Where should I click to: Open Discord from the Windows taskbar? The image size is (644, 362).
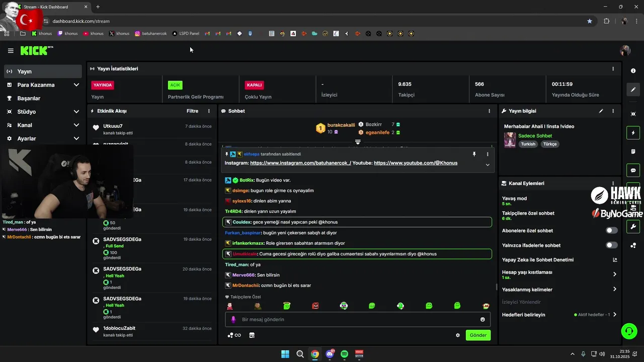[x=330, y=354]
